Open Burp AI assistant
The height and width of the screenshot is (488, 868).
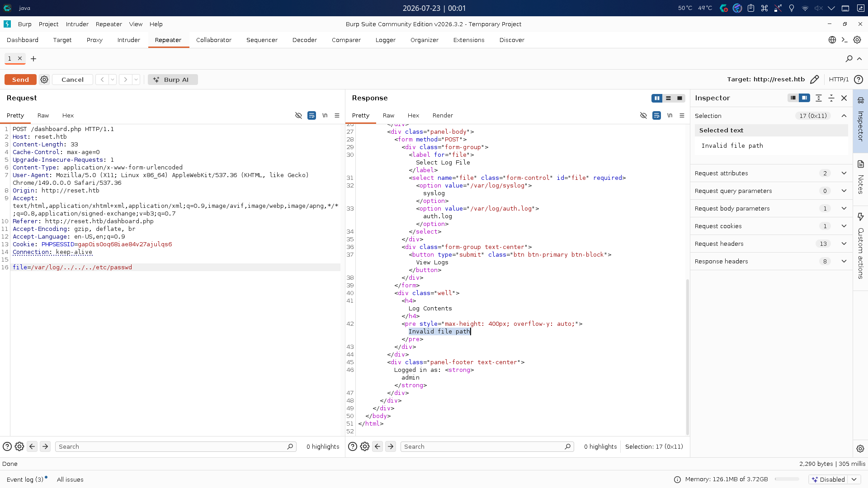(x=173, y=80)
